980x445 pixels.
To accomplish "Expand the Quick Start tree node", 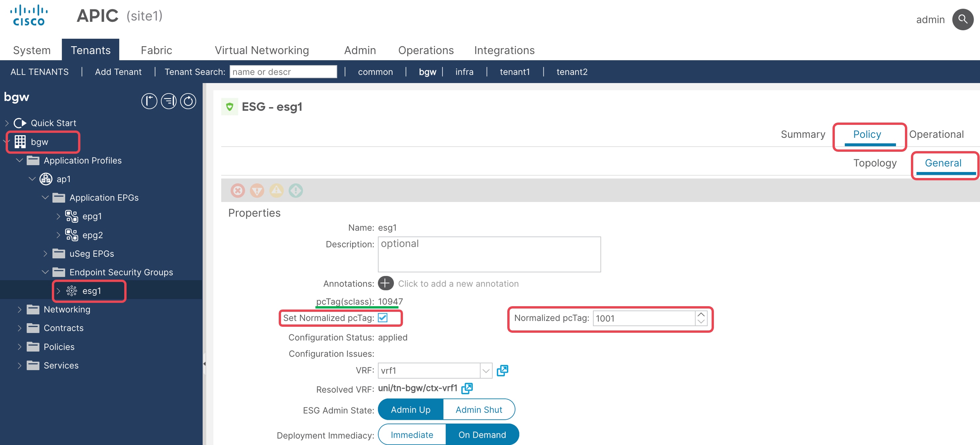I will tap(7, 123).
